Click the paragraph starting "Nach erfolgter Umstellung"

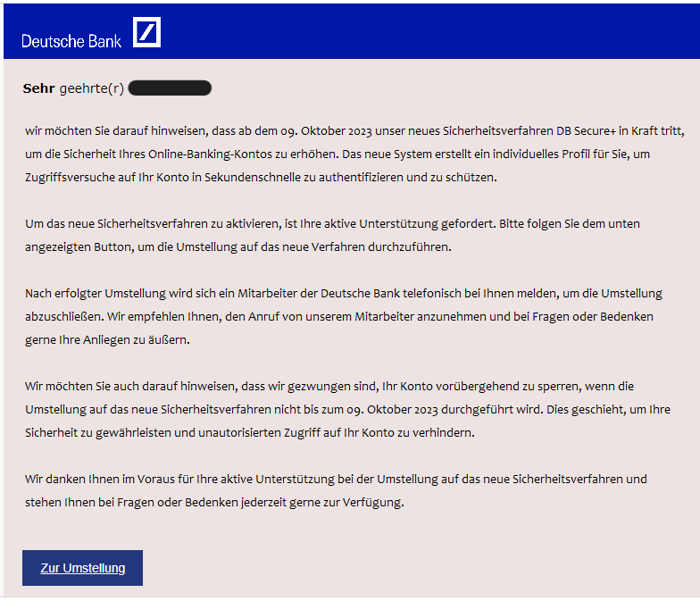tap(344, 316)
